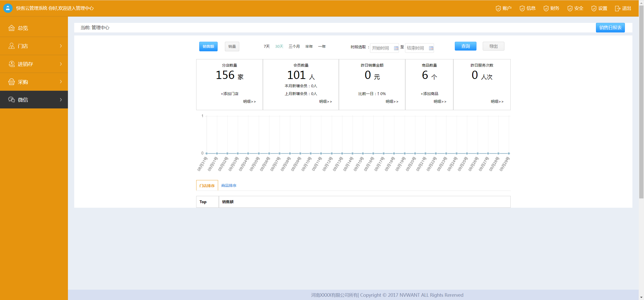Viewport: 644px width, 300px height.
Task: Click the logout door icon beside 退出
Action: [618, 8]
